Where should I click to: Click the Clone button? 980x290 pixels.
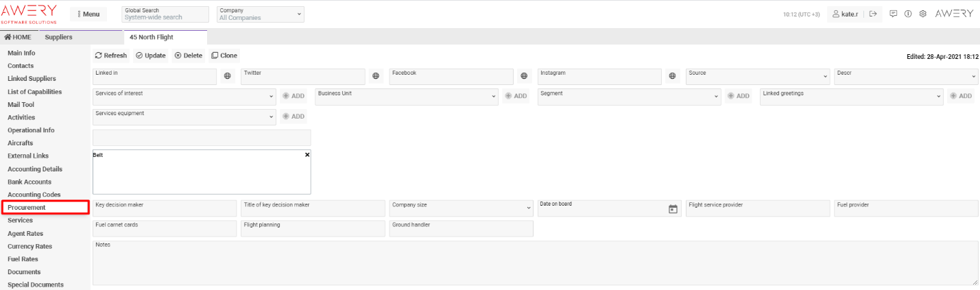(224, 56)
